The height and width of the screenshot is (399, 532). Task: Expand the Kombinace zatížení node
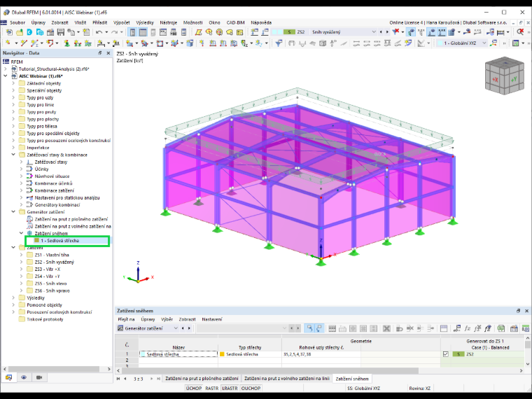click(x=21, y=190)
